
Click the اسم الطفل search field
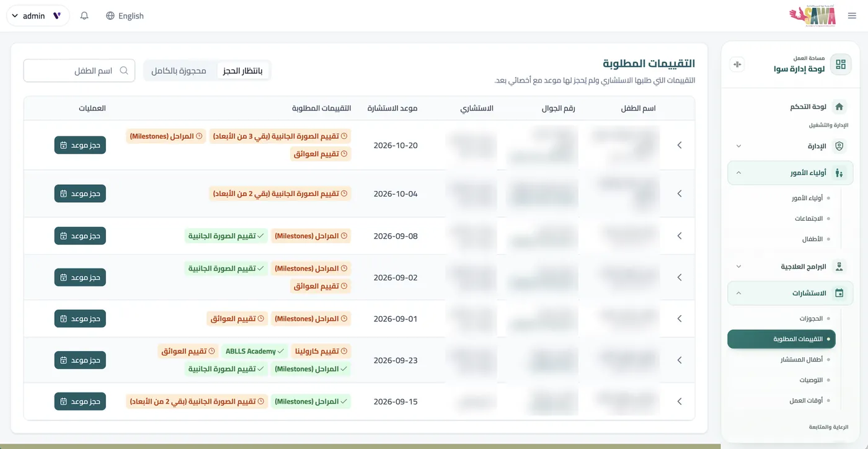pyautogui.click(x=79, y=71)
